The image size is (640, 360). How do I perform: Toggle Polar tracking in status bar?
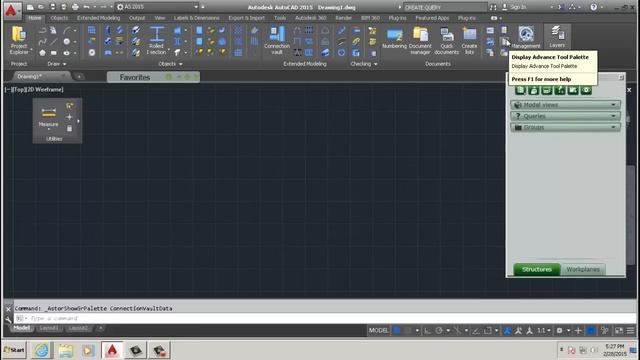[x=439, y=331]
